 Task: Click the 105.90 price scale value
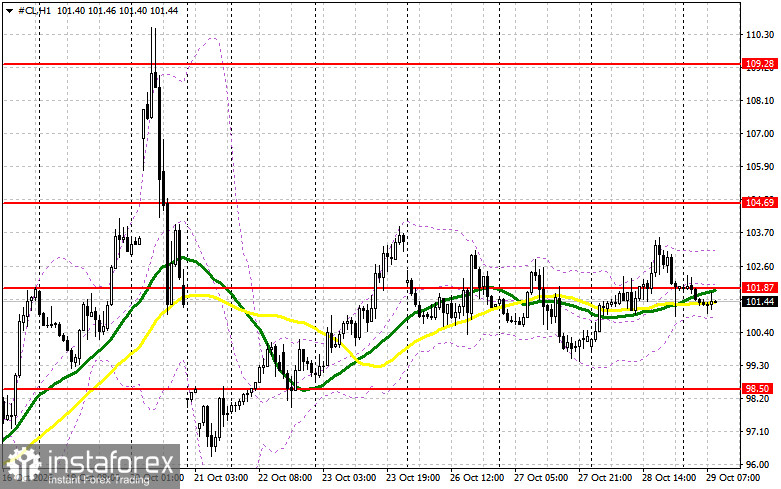(x=760, y=167)
